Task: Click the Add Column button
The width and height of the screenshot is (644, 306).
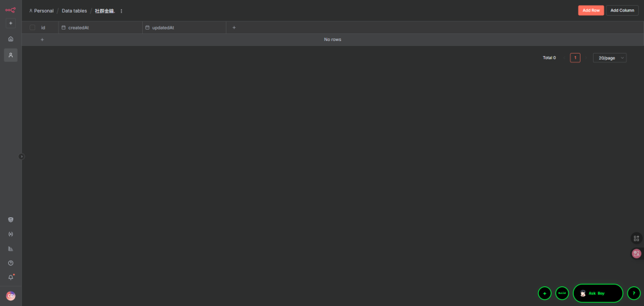Action: (x=622, y=10)
